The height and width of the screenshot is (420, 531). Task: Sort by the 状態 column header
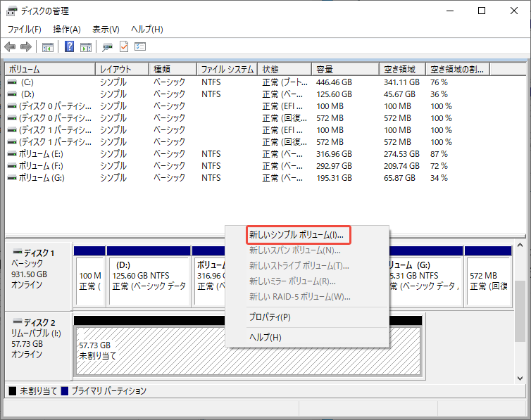click(x=285, y=70)
